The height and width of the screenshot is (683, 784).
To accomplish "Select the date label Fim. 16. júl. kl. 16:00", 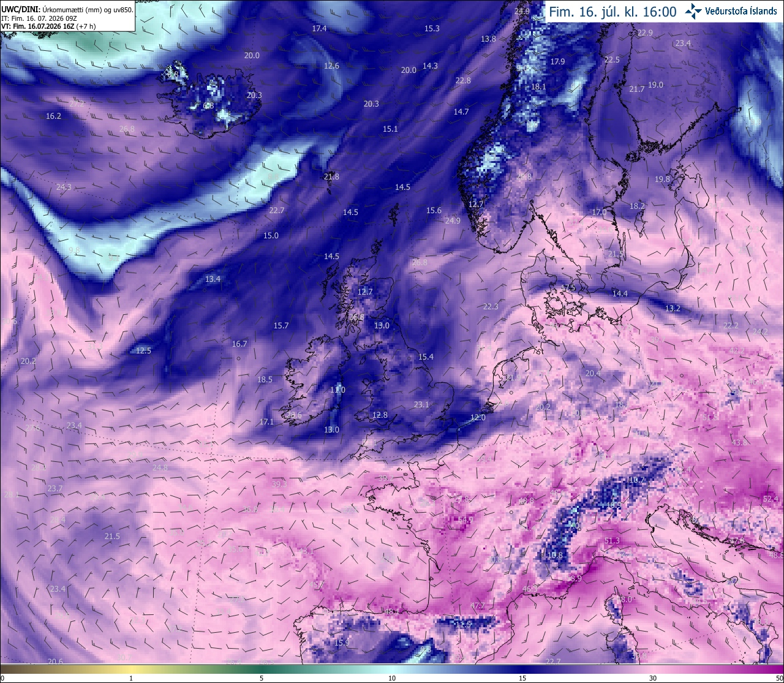I will click(x=612, y=12).
